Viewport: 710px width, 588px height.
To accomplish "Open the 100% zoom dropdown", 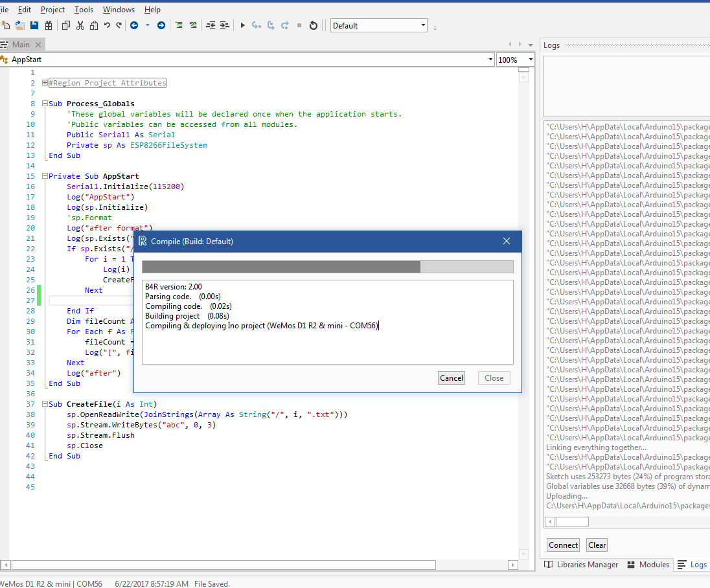I will [x=531, y=60].
